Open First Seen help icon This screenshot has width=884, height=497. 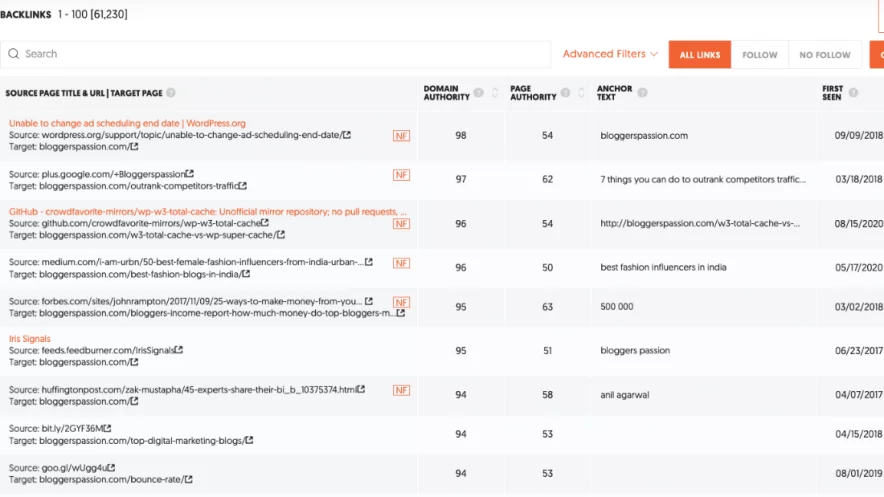(854, 93)
